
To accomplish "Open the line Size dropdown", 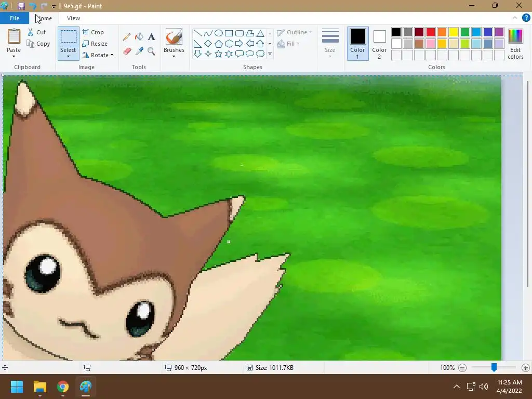I will [330, 43].
